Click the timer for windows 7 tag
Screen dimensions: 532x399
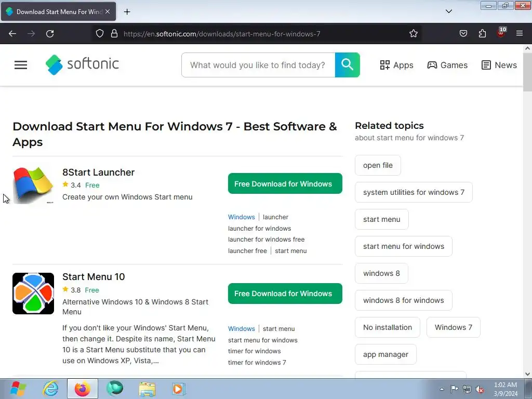click(257, 362)
